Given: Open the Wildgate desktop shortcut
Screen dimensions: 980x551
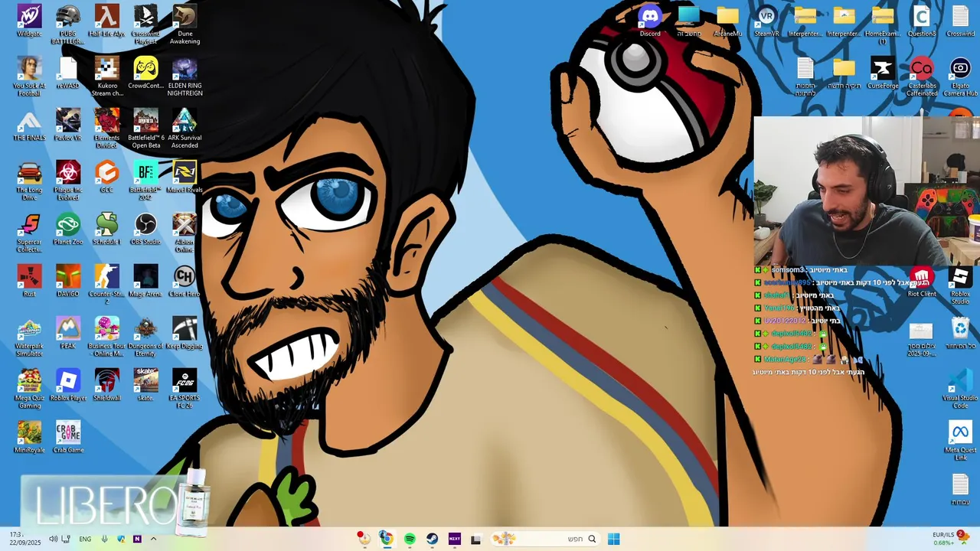Looking at the screenshot, I should [x=29, y=21].
